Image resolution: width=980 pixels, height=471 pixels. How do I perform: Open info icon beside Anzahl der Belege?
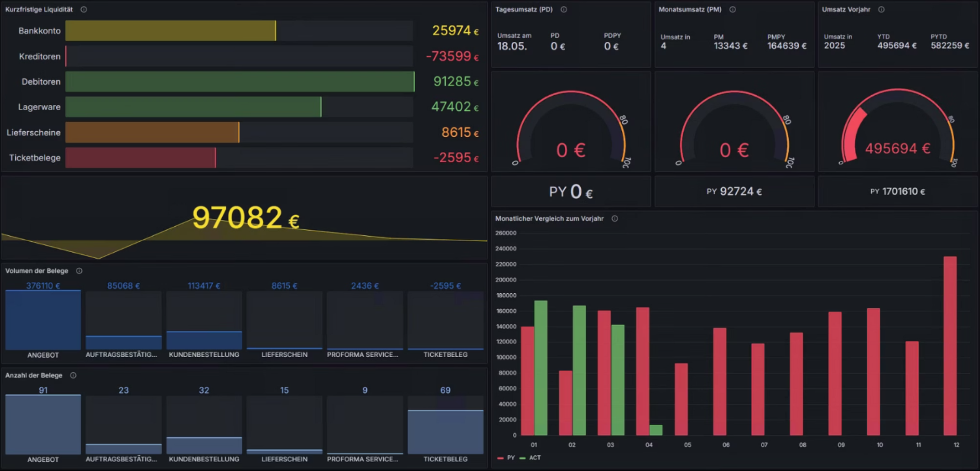click(x=73, y=375)
